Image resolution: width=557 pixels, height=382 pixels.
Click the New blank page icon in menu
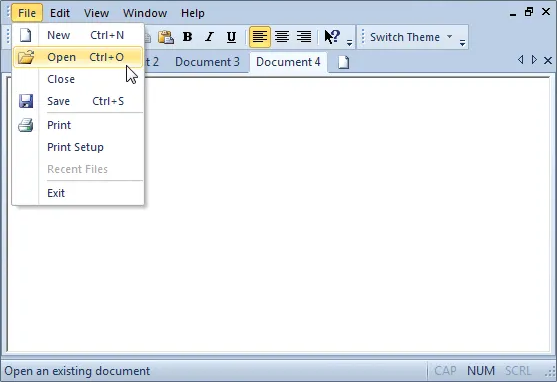[26, 35]
